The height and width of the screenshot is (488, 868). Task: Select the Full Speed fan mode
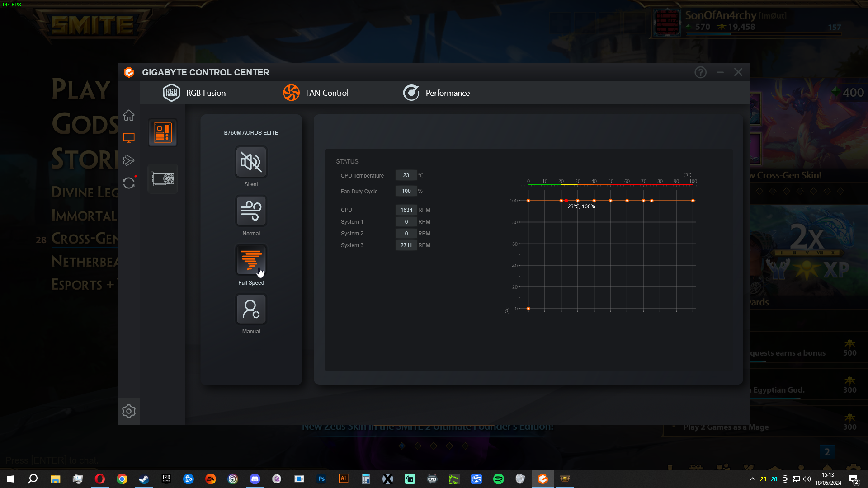point(251,260)
